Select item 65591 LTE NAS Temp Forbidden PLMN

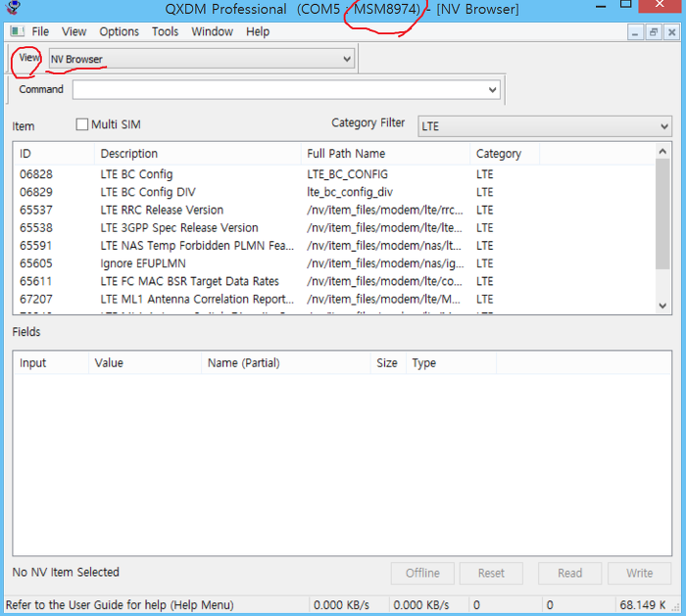point(334,246)
